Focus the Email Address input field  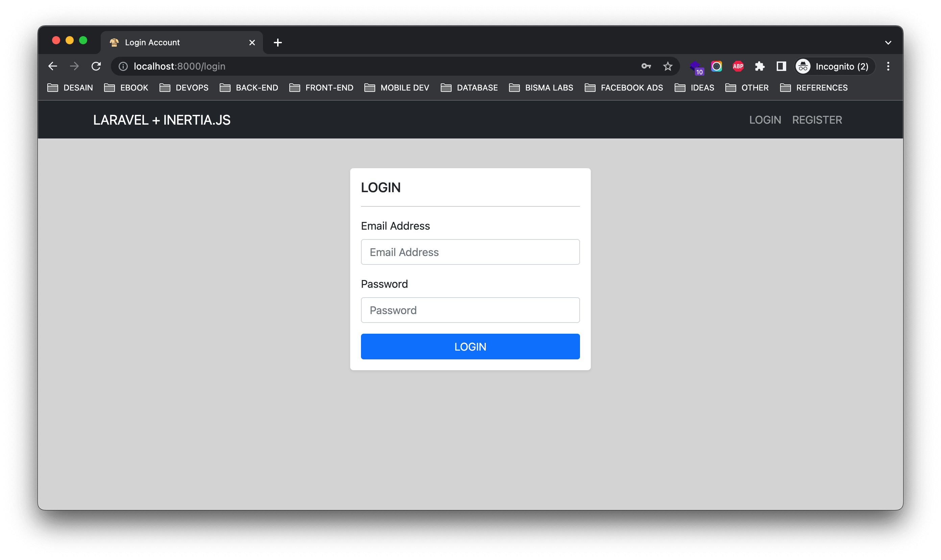point(470,252)
